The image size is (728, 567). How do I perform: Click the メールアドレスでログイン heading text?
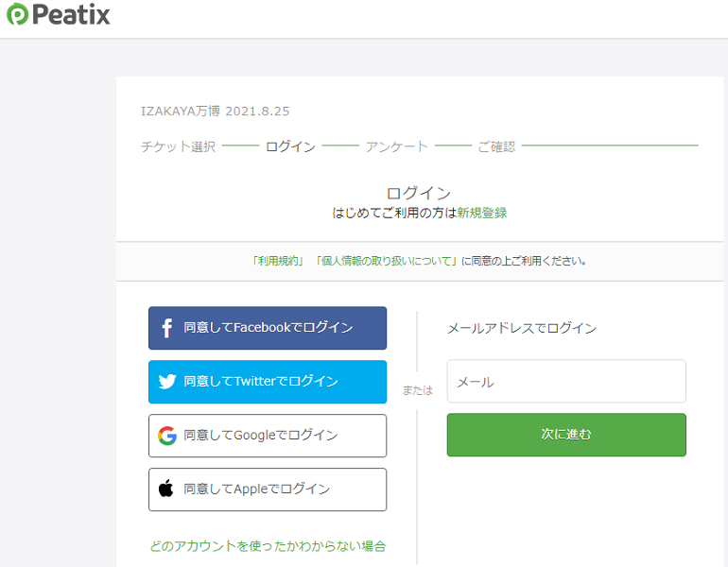(x=521, y=328)
